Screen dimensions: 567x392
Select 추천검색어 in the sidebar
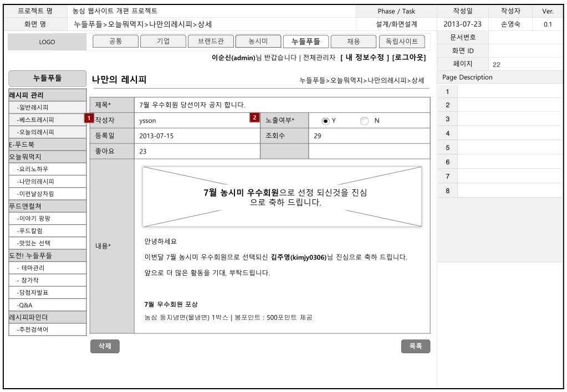[x=47, y=329]
